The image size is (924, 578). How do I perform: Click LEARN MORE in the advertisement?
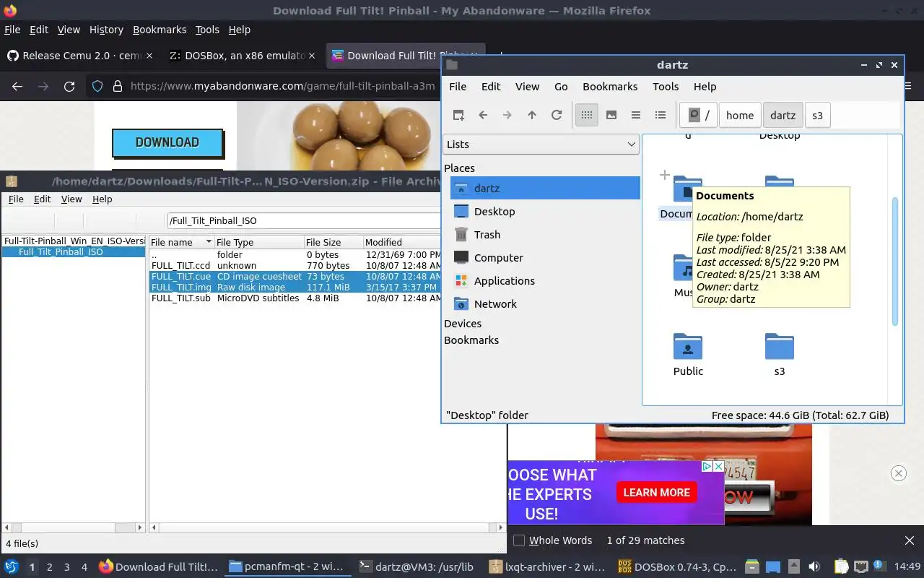(x=657, y=492)
